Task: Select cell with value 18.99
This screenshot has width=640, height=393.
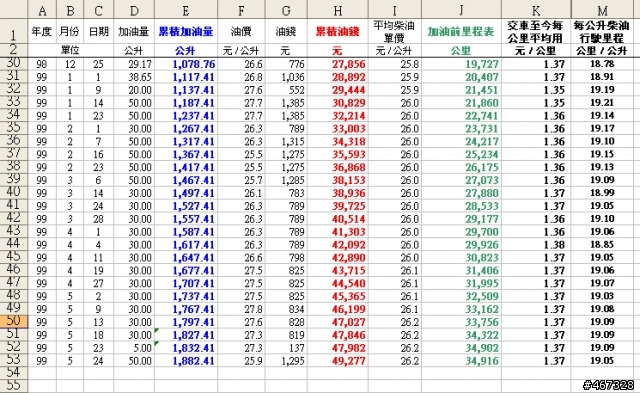Action: coord(602,193)
